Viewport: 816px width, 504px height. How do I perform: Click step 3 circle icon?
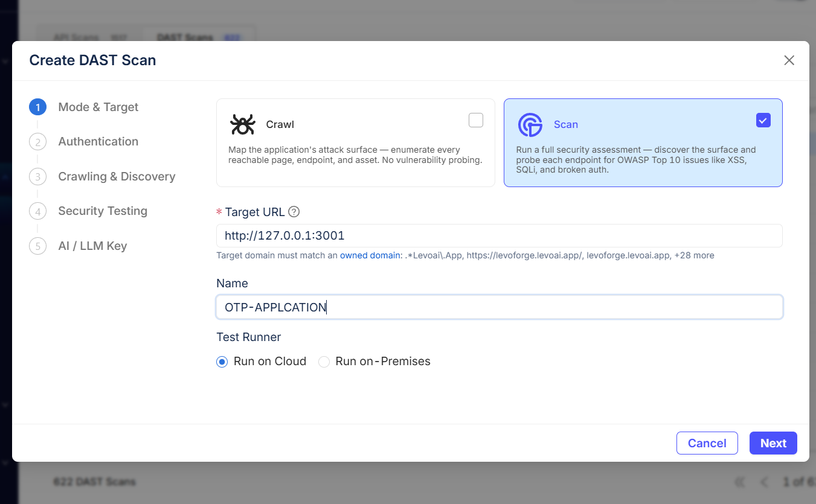coord(37,177)
